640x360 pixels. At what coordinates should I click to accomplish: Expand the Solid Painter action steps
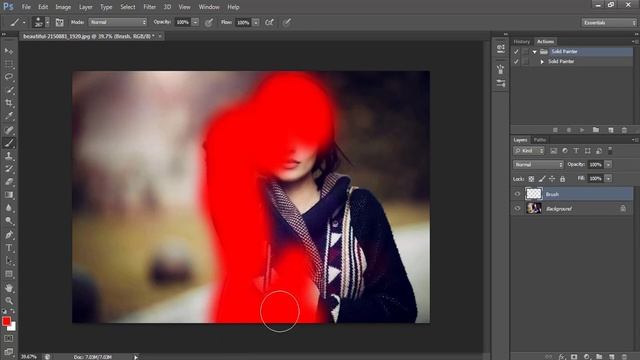pos(542,62)
